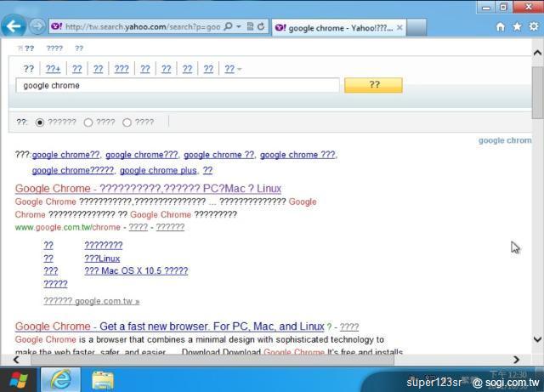
Task: Click the vertical scrollbar thumb
Action: pos(538,93)
